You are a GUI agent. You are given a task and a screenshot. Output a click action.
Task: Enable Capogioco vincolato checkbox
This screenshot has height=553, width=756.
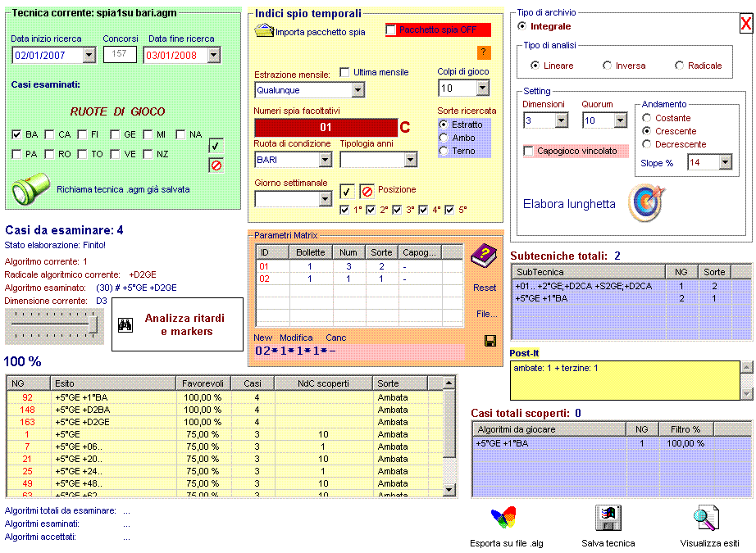(x=528, y=152)
